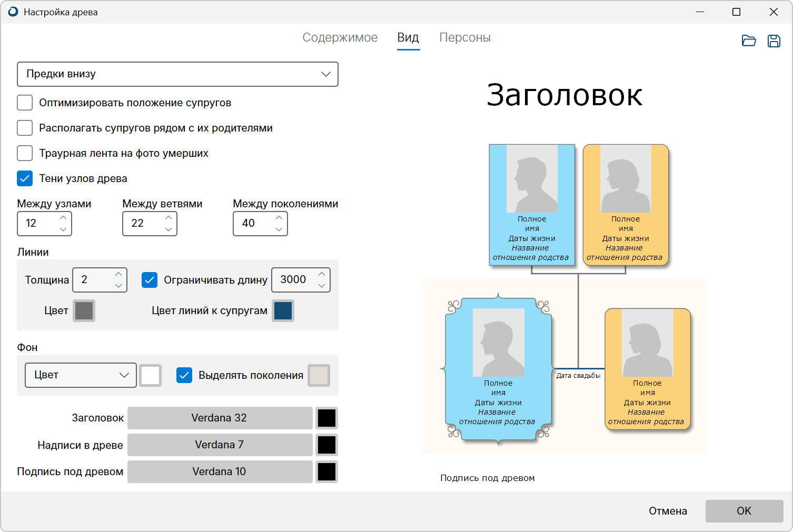Open the Предки внизу layout dropdown

coord(177,74)
